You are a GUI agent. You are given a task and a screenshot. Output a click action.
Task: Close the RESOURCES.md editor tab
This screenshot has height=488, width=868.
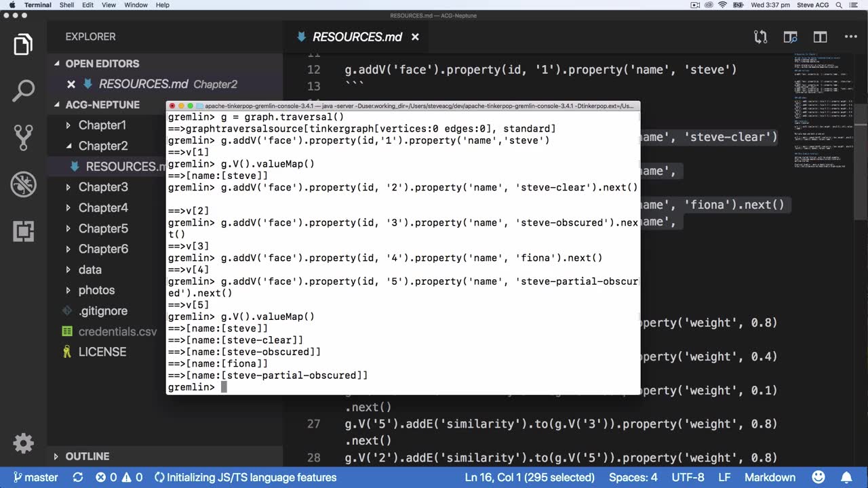[x=415, y=37]
